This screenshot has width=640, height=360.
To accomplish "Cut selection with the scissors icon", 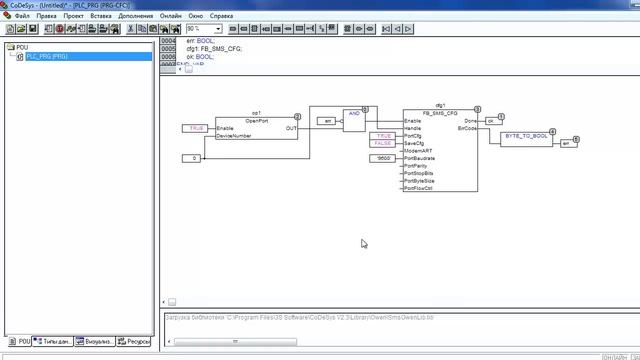I will (131, 29).
